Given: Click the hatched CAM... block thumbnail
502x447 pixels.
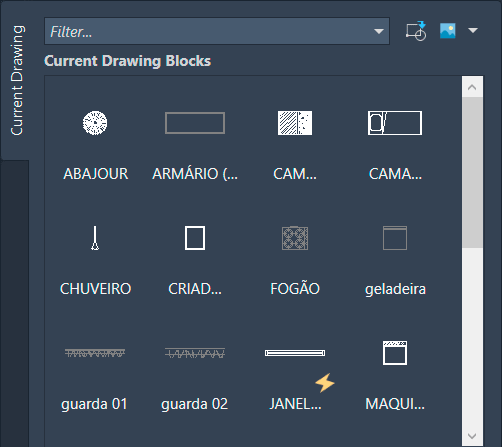Looking at the screenshot, I should coord(295,123).
